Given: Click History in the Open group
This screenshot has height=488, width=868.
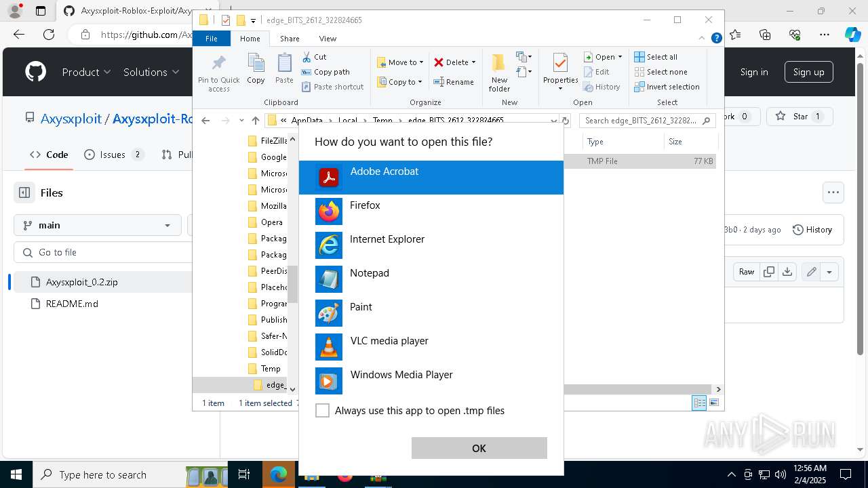Looking at the screenshot, I should (601, 87).
